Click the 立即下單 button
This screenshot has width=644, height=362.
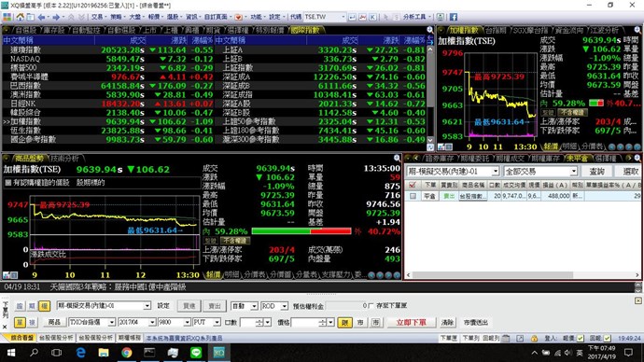[x=411, y=323]
